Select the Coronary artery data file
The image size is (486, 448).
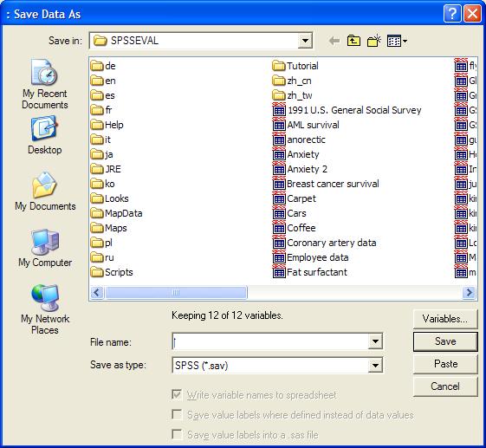pos(325,243)
